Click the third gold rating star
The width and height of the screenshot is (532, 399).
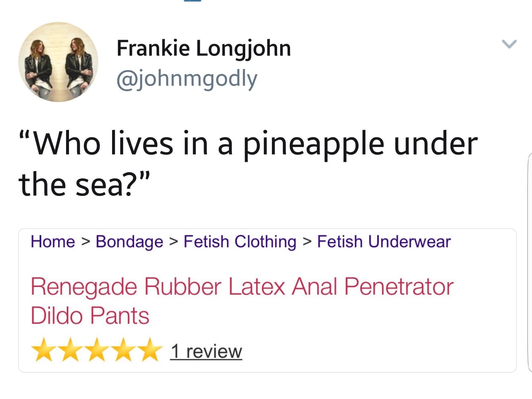click(x=96, y=350)
